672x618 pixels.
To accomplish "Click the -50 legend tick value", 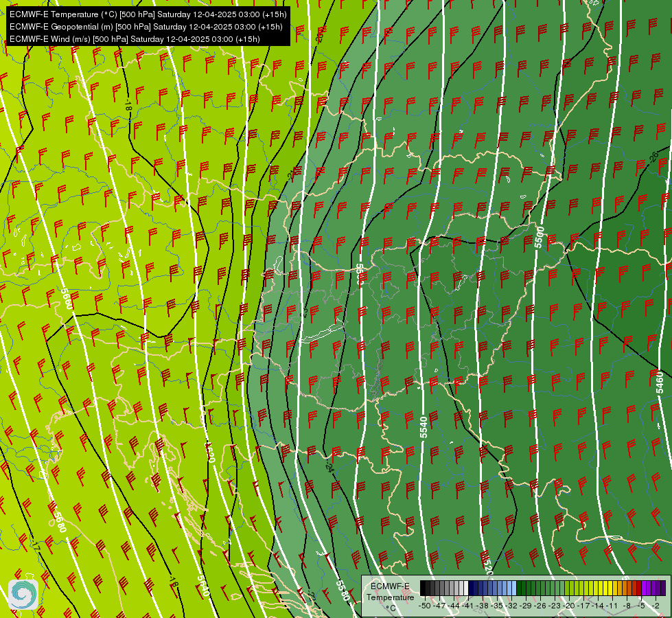I will pyautogui.click(x=425, y=606).
